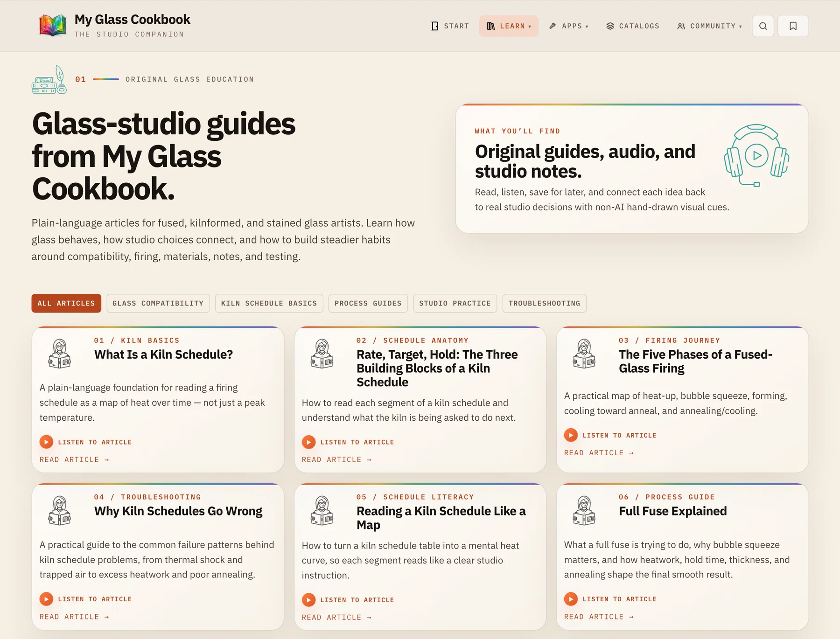Filter by Studio Practice

pyautogui.click(x=455, y=303)
